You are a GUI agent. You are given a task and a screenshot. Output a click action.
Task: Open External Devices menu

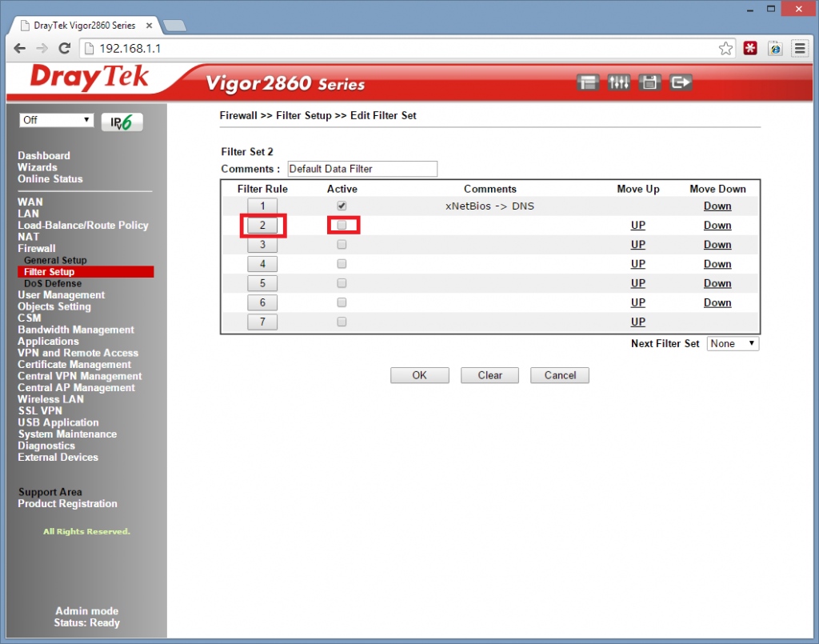point(58,457)
